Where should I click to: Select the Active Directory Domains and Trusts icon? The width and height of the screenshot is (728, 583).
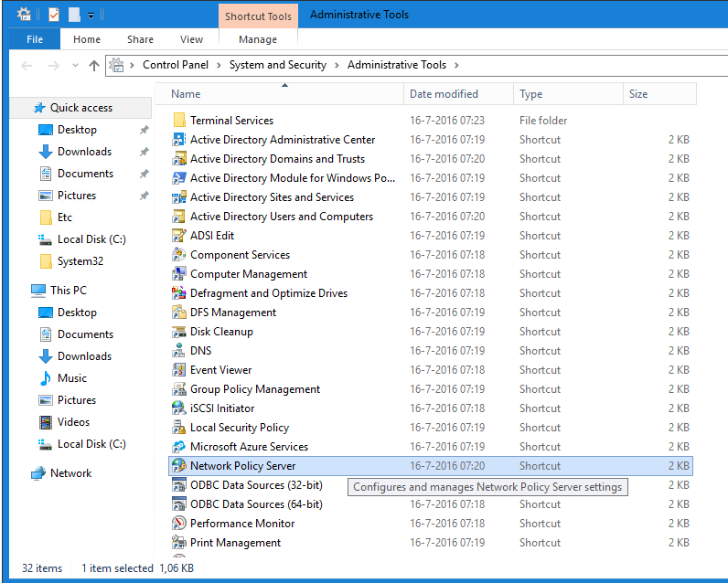[x=179, y=159]
